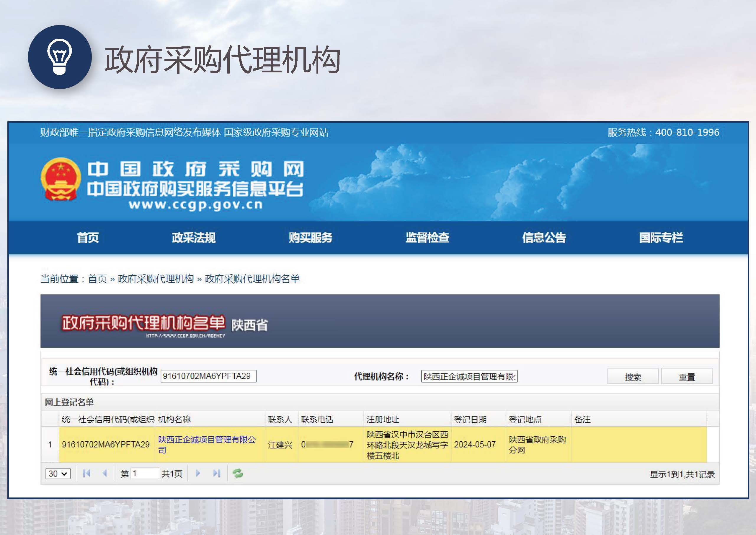756x535 pixels.
Task: Click the 网上登记名单 panel title
Action: 69,402
